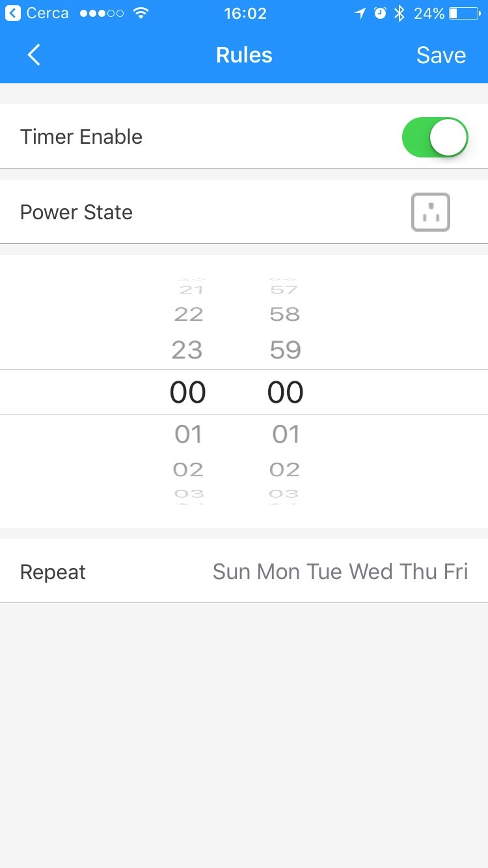Pick minute 58 in the picker
This screenshot has width=488, height=868.
tap(285, 314)
